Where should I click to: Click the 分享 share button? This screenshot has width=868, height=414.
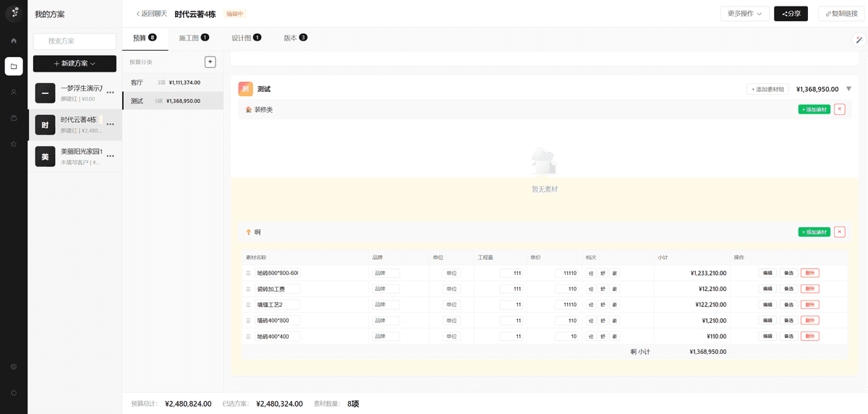pyautogui.click(x=791, y=14)
